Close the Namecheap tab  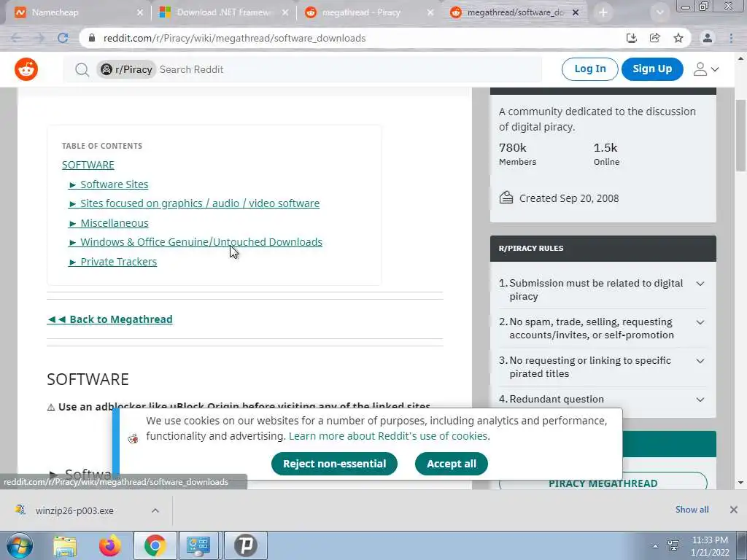139,13
